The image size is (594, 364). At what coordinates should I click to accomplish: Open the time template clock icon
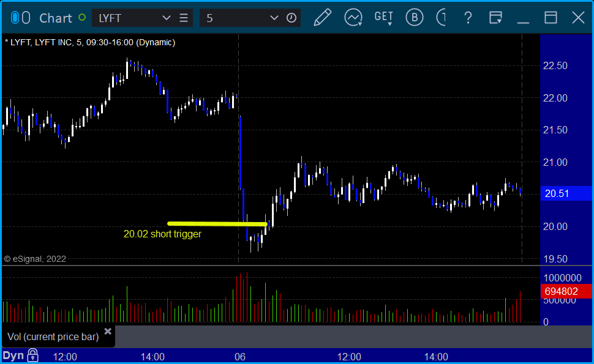[291, 18]
